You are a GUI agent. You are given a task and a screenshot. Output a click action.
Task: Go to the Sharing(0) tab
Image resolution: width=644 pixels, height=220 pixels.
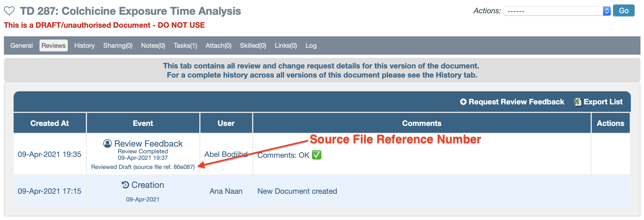(x=118, y=45)
